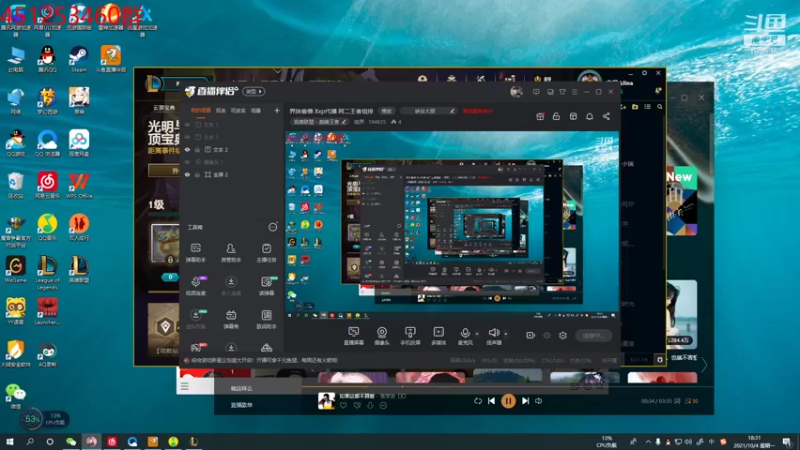Click the pencil edit field beside the title
Viewport: 800px width, 450px height.
pyautogui.click(x=428, y=111)
